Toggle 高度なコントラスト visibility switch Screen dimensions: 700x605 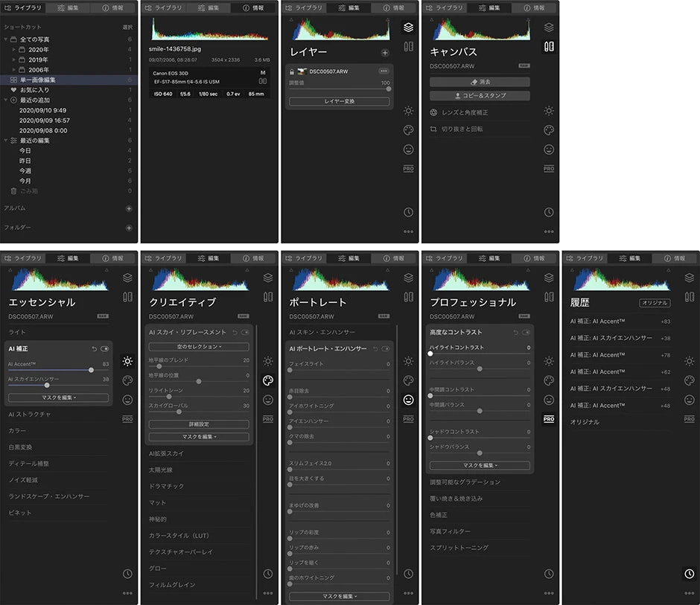(x=526, y=333)
